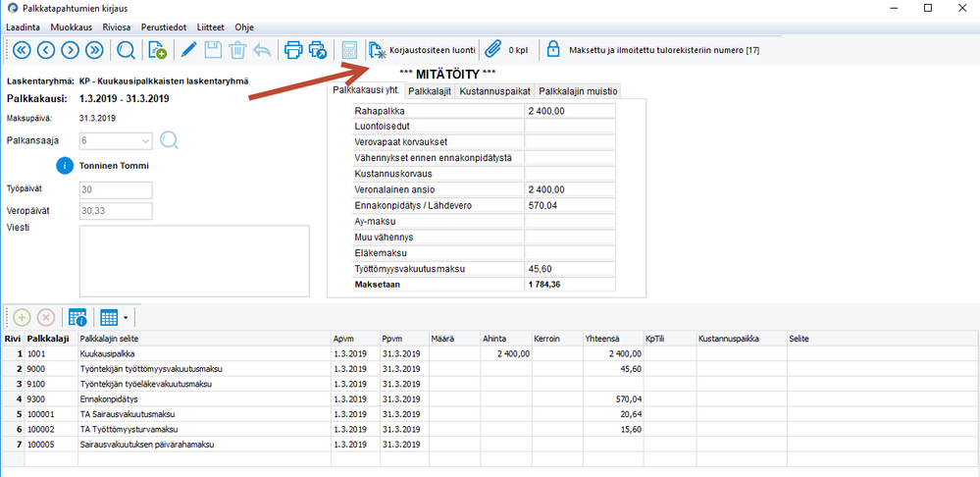The image size is (980, 477).
Task: Open the Laadinta menu
Action: tap(24, 27)
